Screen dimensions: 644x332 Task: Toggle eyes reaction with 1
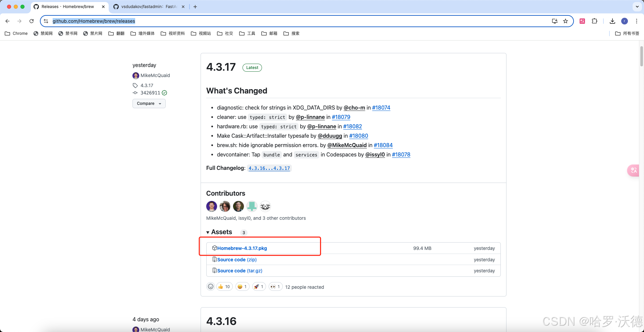(x=276, y=286)
